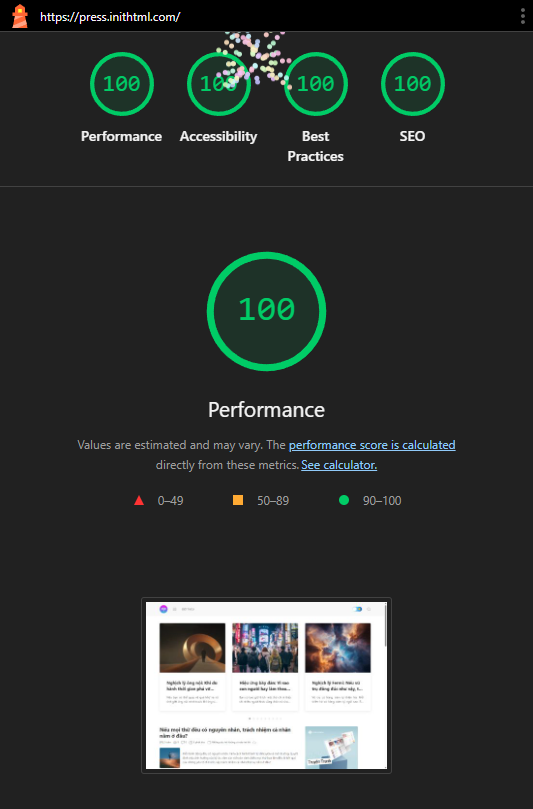
Task: Click the Best Practices label text
Action: [315, 146]
